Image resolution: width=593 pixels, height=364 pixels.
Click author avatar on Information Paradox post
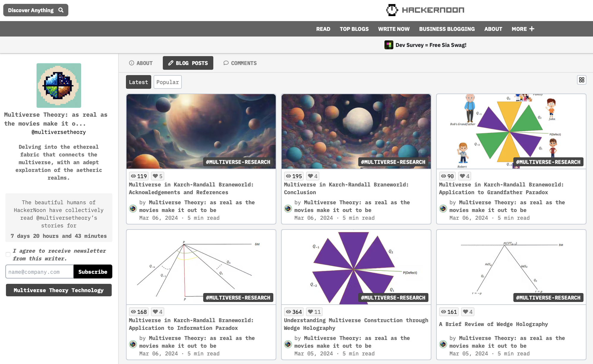(x=133, y=344)
